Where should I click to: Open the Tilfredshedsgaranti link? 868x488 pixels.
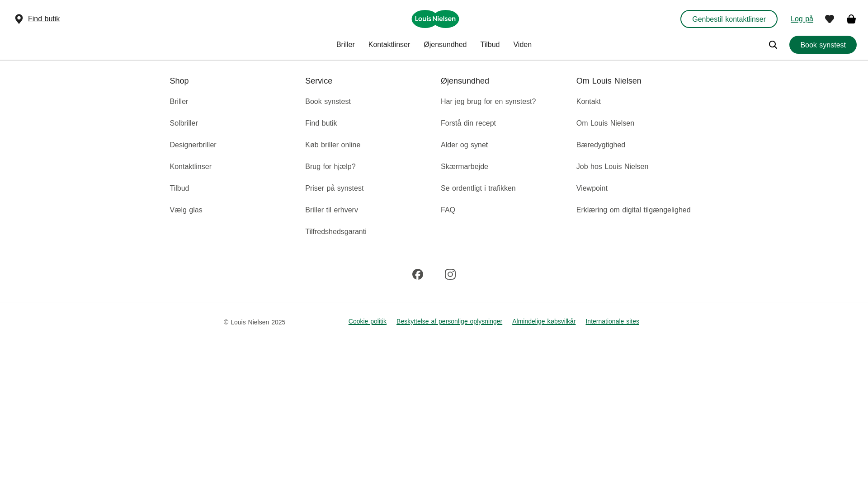pos(335,232)
